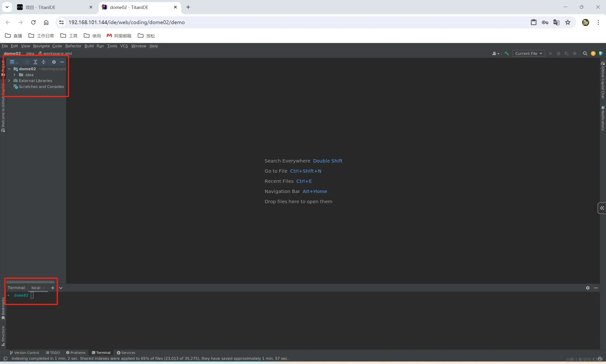Switch to the Problems tool tab
This screenshot has height=364, width=606.
point(76,352)
